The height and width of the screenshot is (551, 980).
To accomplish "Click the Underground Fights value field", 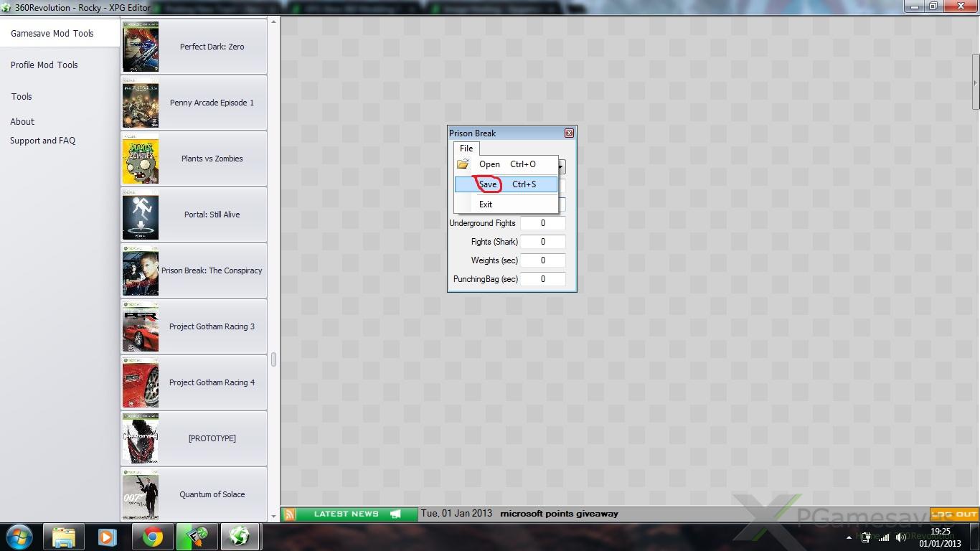I will tap(542, 223).
